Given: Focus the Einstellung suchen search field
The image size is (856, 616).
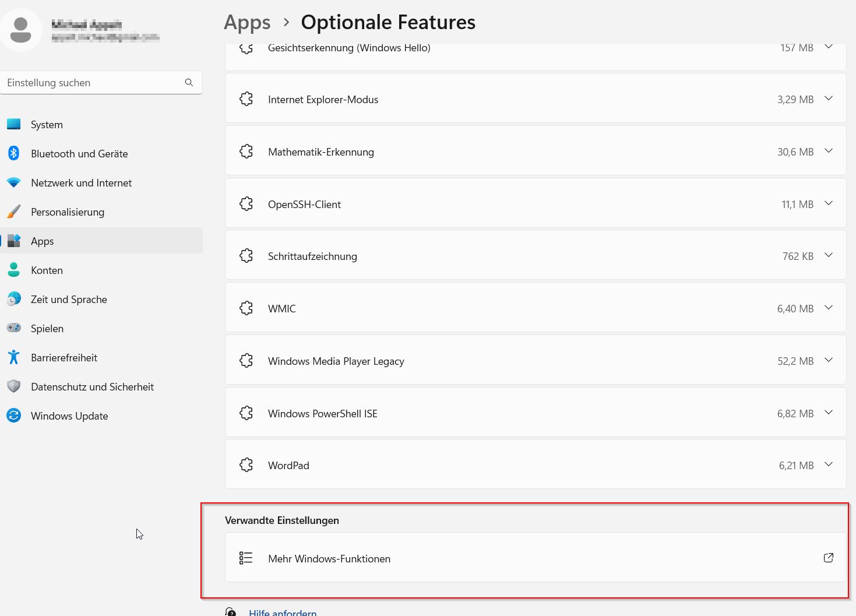Looking at the screenshot, I should click(93, 83).
